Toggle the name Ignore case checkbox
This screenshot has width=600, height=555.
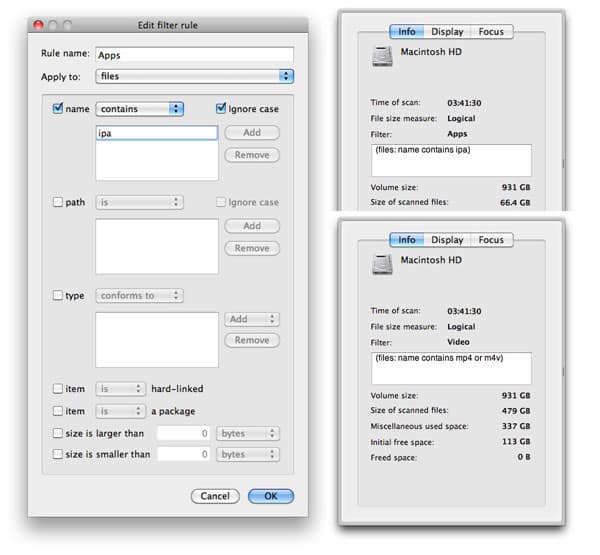click(221, 108)
